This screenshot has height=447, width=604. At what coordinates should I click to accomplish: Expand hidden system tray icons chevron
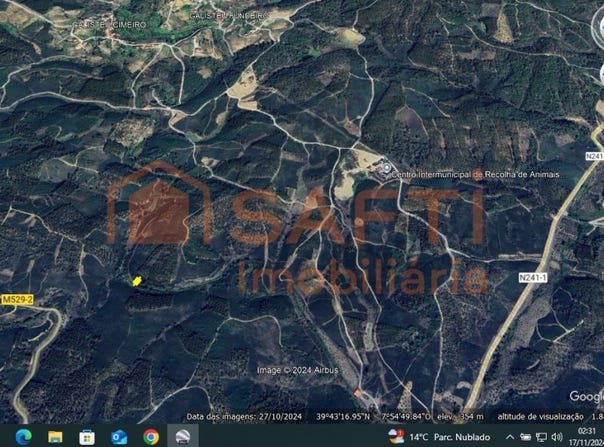tap(510, 437)
